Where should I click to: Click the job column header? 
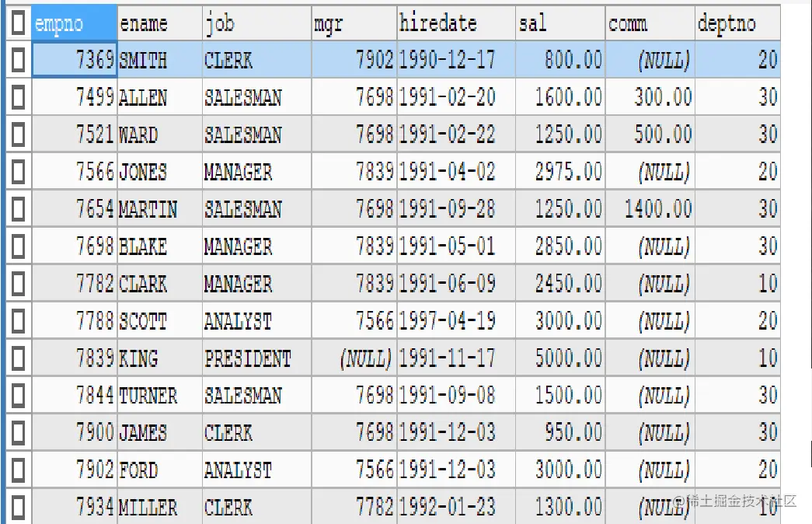coord(257,23)
